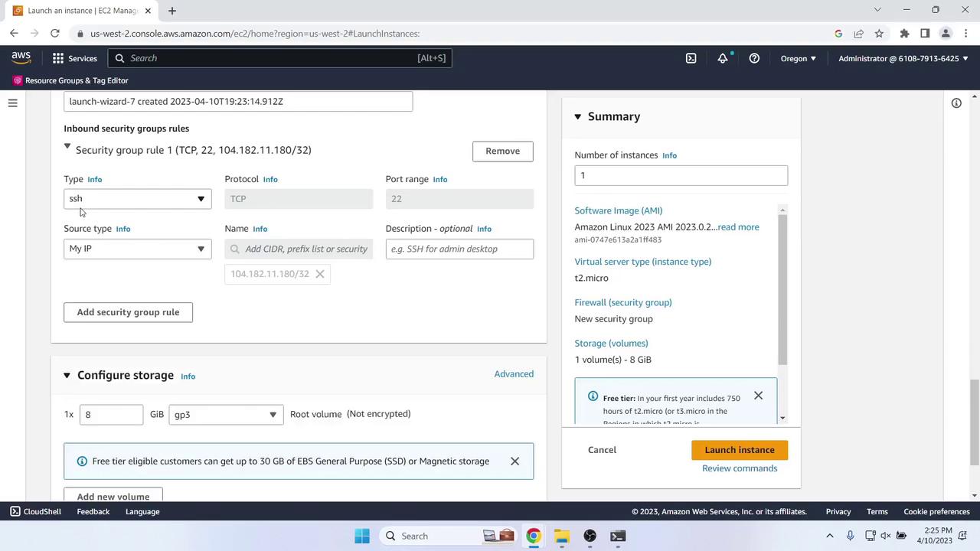Go back to the previous browser page
The width and height of the screenshot is (980, 551).
coord(14,34)
